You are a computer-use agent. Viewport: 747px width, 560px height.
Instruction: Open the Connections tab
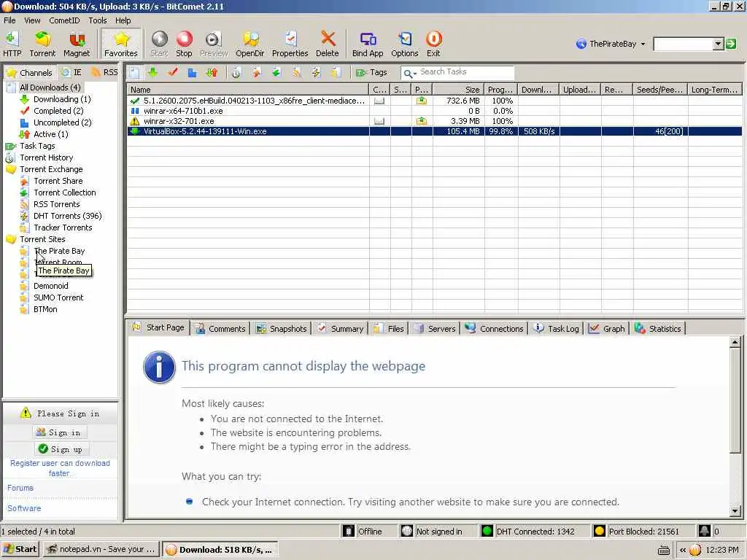tap(495, 328)
